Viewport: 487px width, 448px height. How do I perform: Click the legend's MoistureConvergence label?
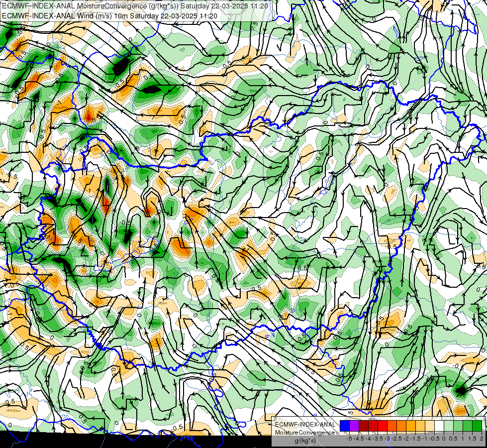click(305, 433)
